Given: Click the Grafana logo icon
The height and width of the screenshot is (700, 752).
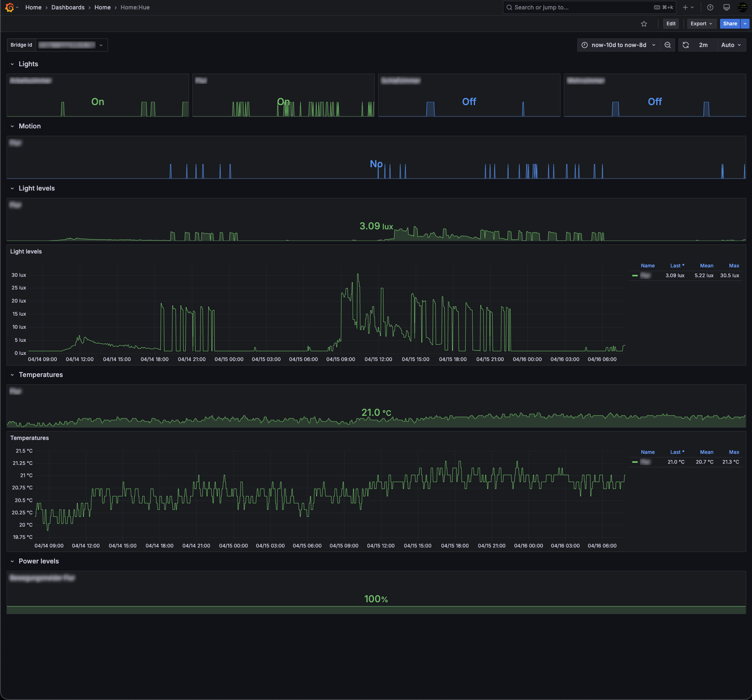Looking at the screenshot, I should tap(9, 7).
